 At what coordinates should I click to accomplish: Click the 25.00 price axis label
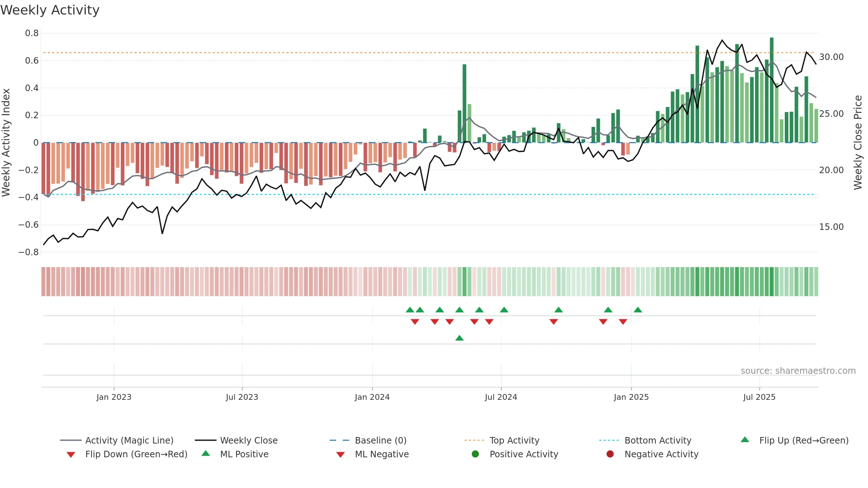[x=831, y=114]
